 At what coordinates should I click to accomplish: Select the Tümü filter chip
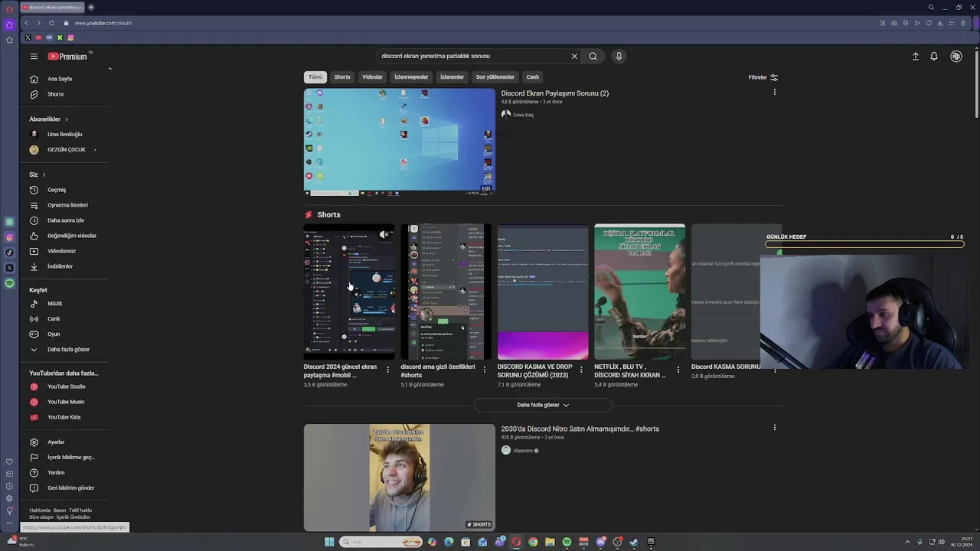(315, 77)
